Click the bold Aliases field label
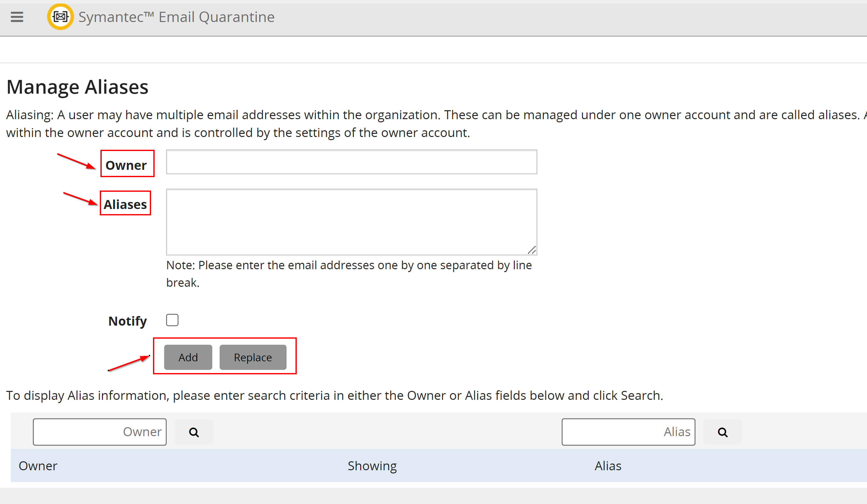 coord(125,205)
